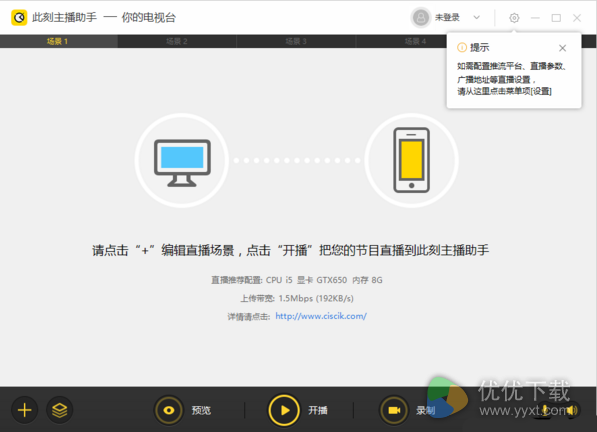Open the scene layers stack icon
Viewport: 597px width, 432px height.
coord(60,410)
